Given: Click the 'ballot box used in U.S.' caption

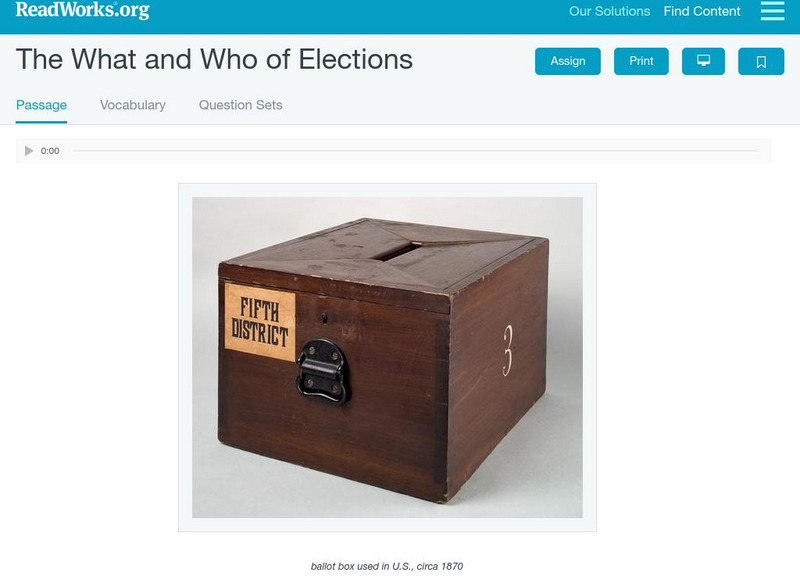Looking at the screenshot, I should tap(387, 566).
